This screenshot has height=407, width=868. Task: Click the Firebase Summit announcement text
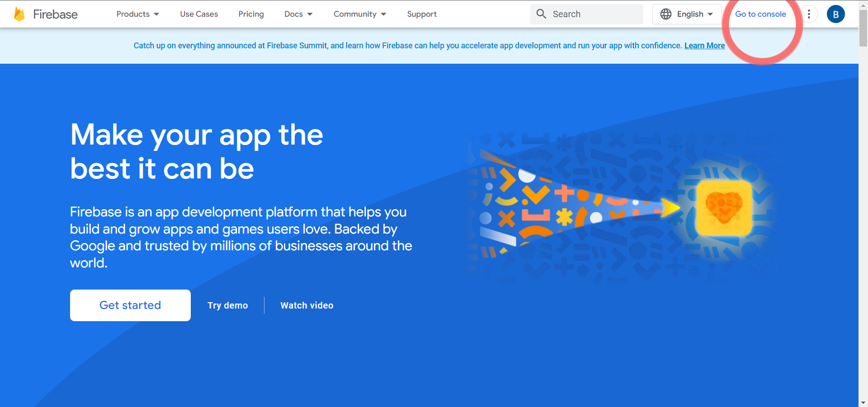tap(407, 46)
